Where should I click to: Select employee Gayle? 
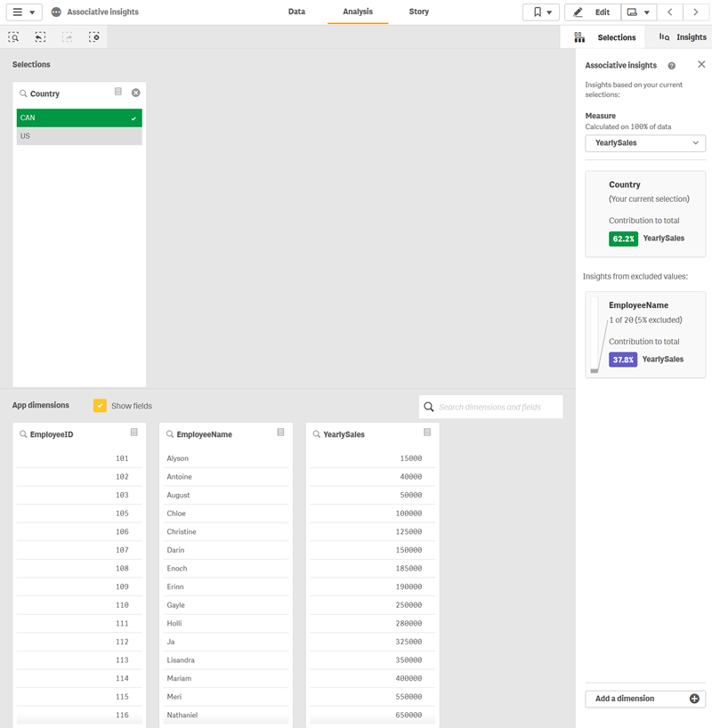(x=226, y=605)
